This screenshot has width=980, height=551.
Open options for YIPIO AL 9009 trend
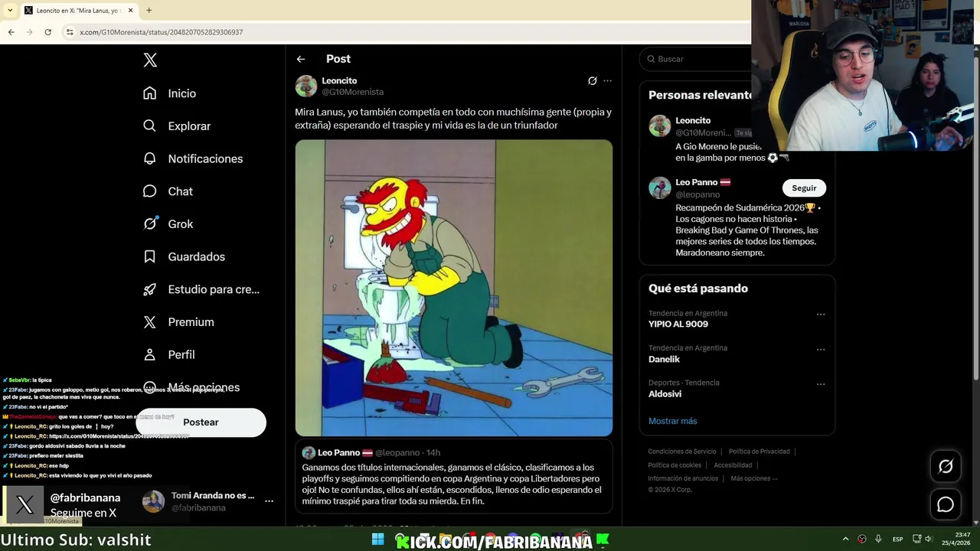click(821, 315)
